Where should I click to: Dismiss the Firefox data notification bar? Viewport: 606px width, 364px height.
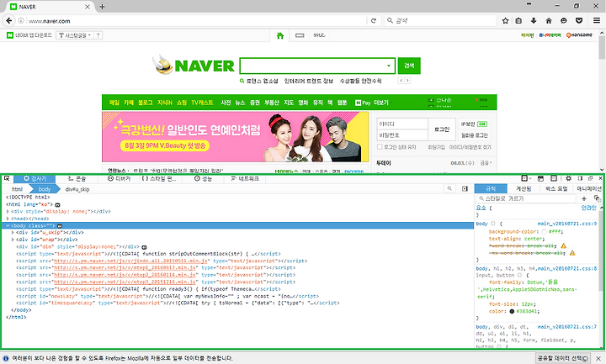pos(598,358)
